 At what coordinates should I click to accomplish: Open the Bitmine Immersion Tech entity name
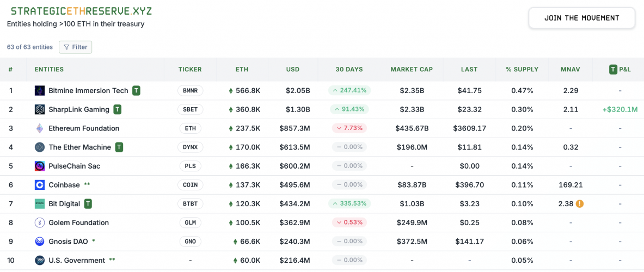click(88, 91)
